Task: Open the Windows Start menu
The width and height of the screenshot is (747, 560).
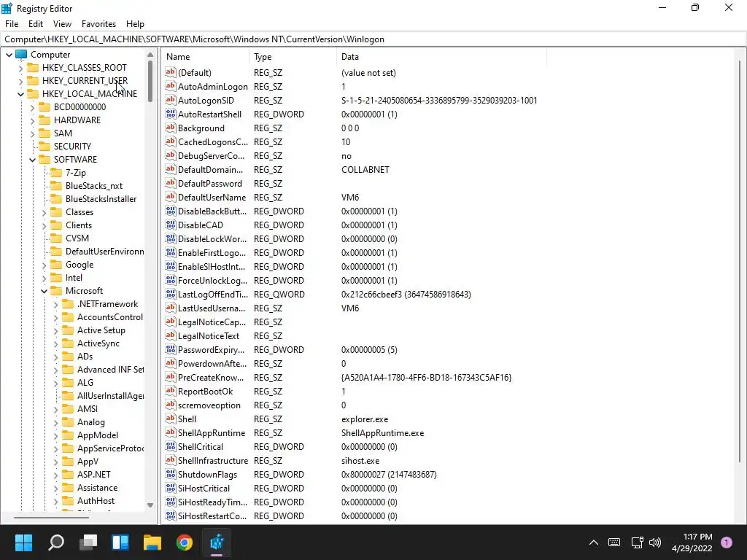Action: [24, 542]
